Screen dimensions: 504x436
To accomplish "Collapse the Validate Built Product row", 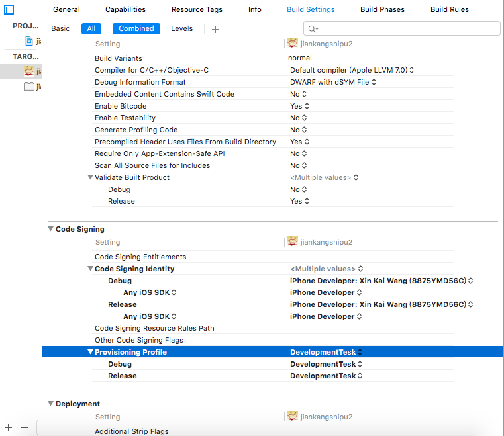I will coord(90,177).
